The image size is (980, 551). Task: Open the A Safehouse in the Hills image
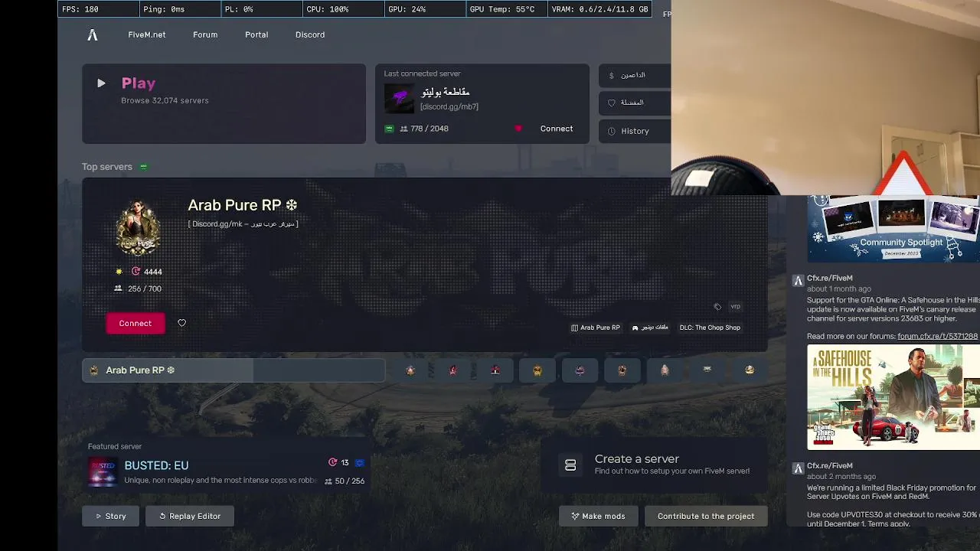pyautogui.click(x=893, y=397)
